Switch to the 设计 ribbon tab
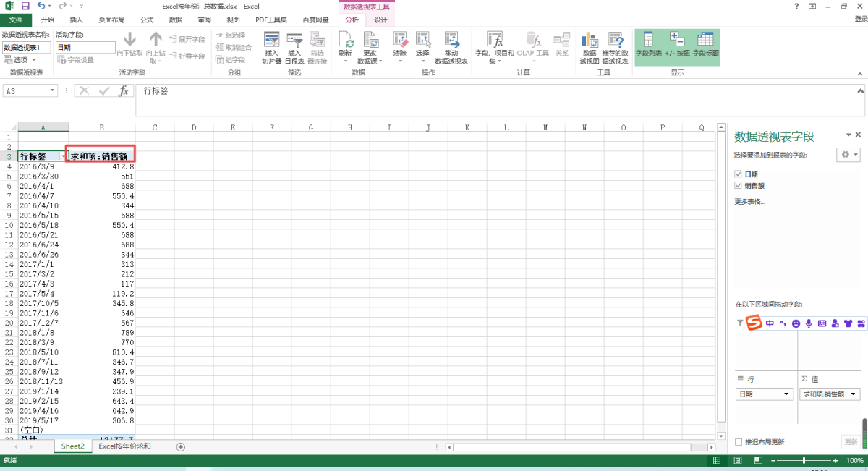Viewport: 868px width, 471px height. pos(380,20)
